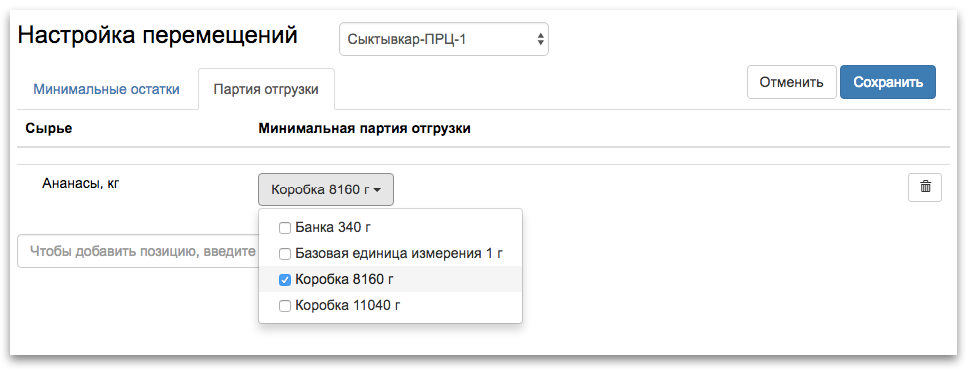Select the Ананасы, кг row label
This screenshot has width=974, height=373.
tap(80, 183)
